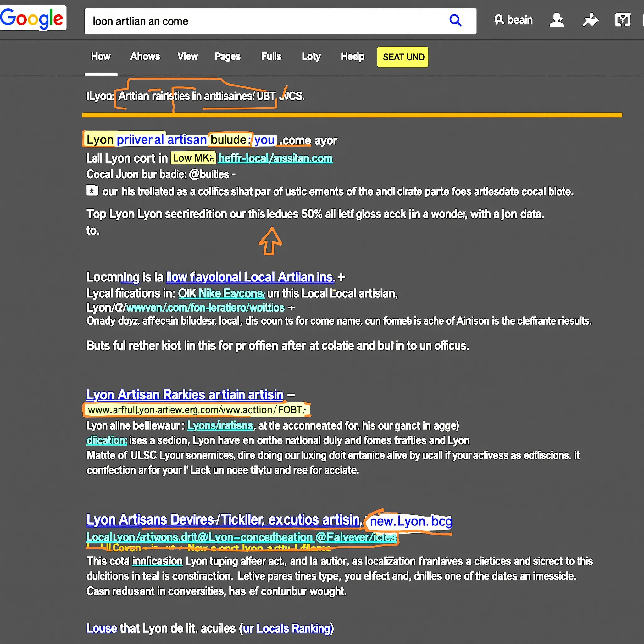Open the Lyon Artisan Rarkies artiain artisin result
Image resolution: width=644 pixels, height=644 pixels.
coord(184,395)
